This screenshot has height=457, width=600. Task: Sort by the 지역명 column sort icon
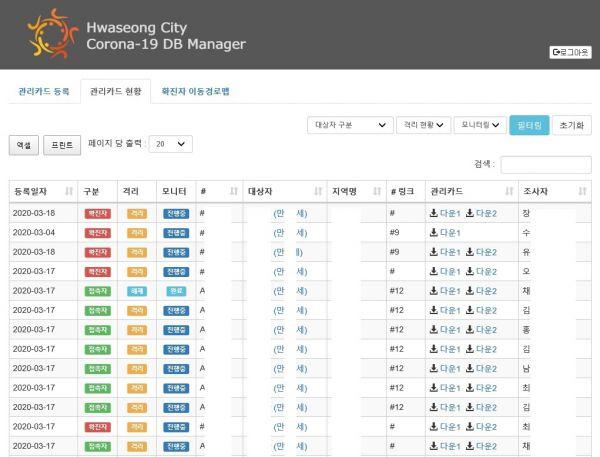pos(378,191)
